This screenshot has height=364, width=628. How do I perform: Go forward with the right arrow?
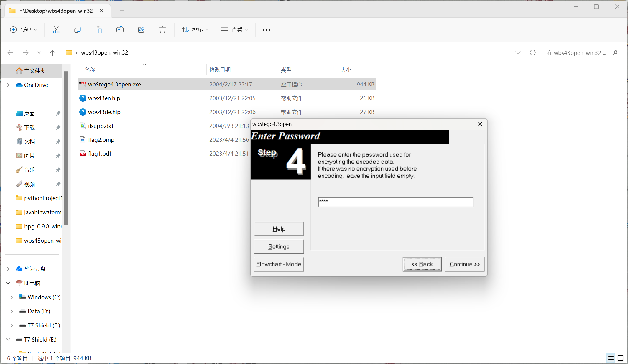(x=26, y=53)
